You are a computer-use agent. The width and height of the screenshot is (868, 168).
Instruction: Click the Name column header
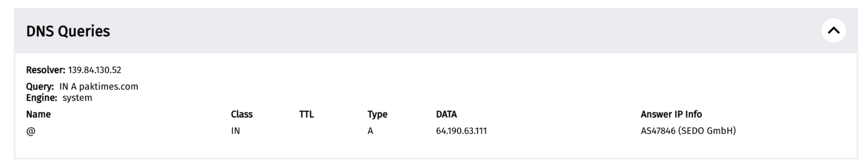click(38, 114)
